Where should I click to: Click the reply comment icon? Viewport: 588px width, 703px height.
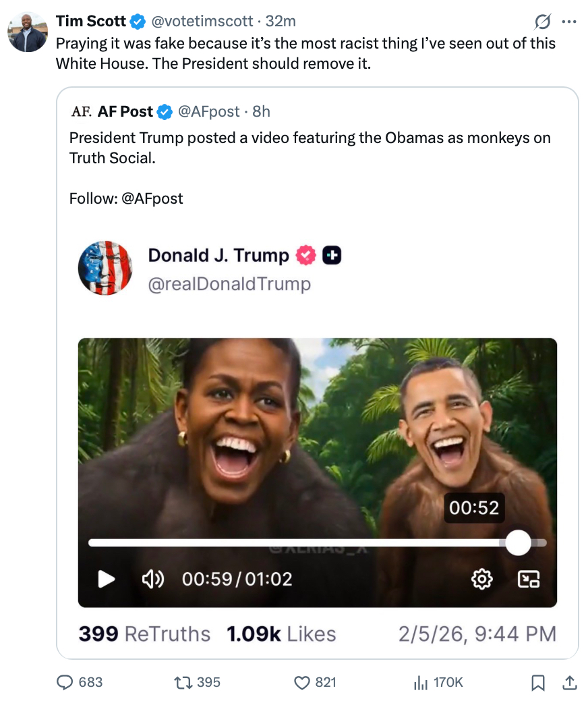coord(65,682)
